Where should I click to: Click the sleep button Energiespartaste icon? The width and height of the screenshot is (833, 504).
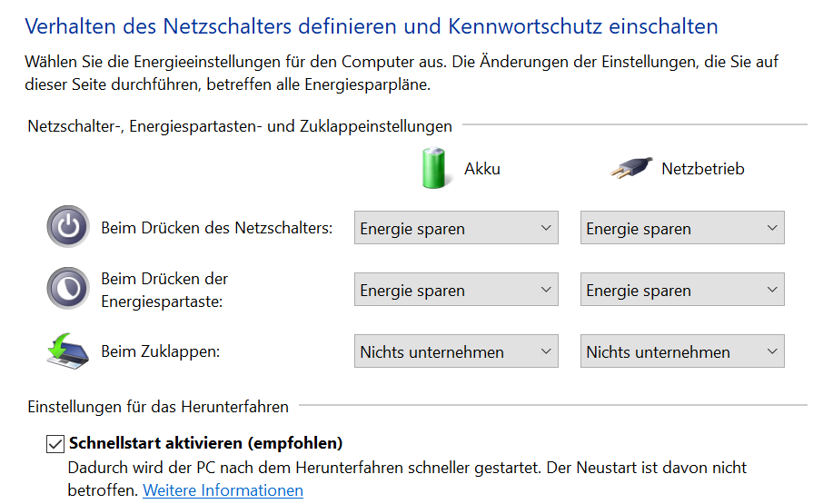click(68, 289)
